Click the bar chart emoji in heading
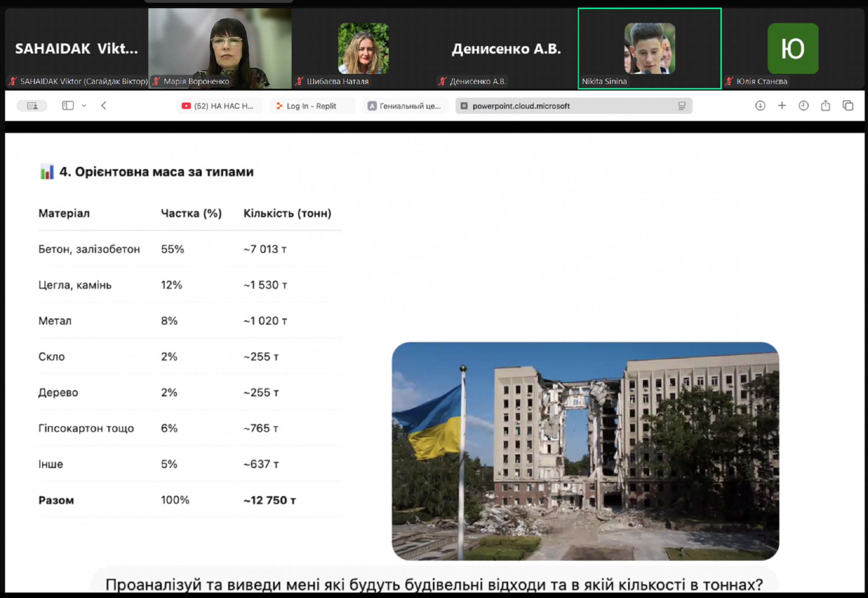This screenshot has width=868, height=598. coord(47,172)
